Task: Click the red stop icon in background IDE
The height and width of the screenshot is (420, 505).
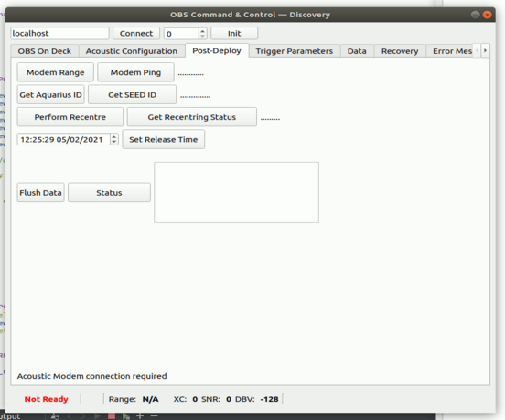Action: point(112,416)
